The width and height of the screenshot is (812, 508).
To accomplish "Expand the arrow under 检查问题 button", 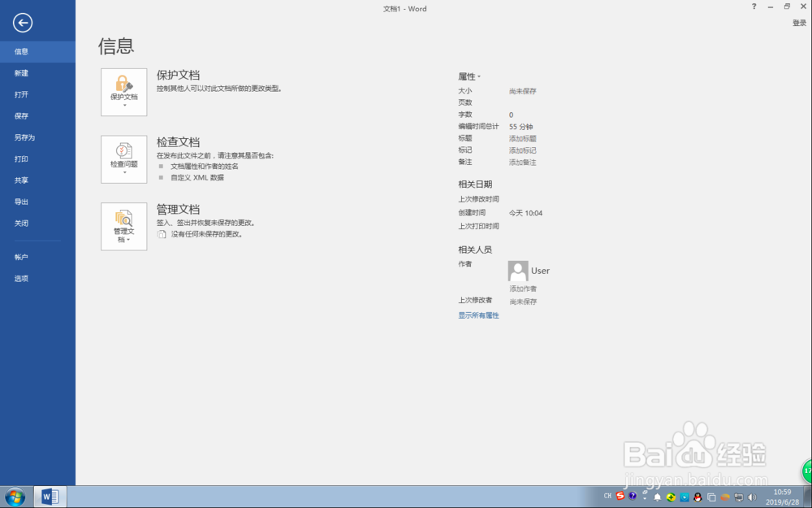I will pyautogui.click(x=123, y=172).
